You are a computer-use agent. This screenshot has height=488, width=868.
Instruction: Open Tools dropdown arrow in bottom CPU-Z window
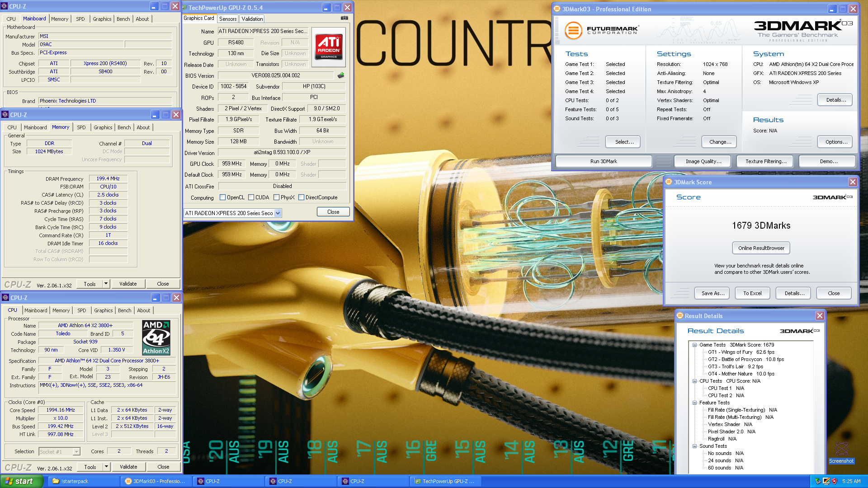pyautogui.click(x=107, y=467)
